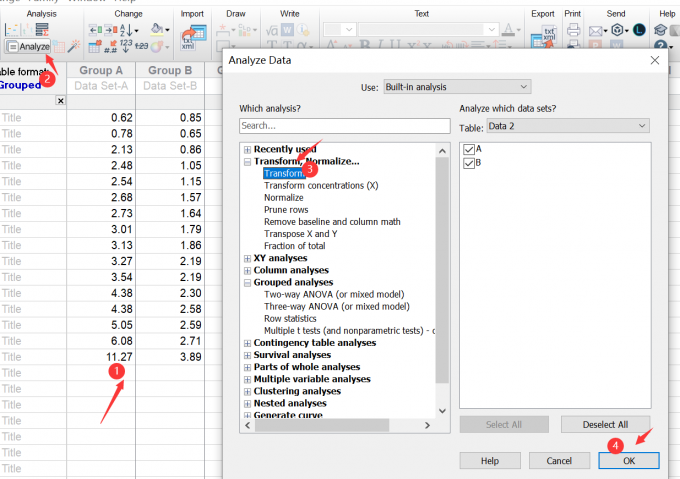680x479 pixels.
Task: Click the Analyze button in toolbar
Action: tap(28, 47)
